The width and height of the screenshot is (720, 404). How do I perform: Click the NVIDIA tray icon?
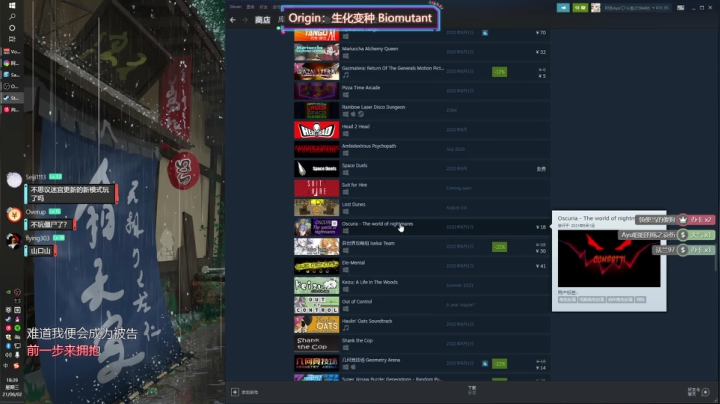coord(8,292)
